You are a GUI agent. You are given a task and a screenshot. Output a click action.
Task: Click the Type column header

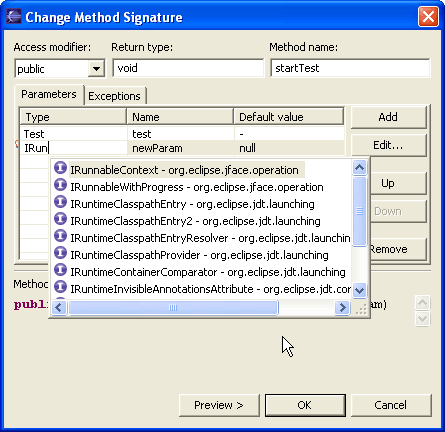pyautogui.click(x=73, y=117)
